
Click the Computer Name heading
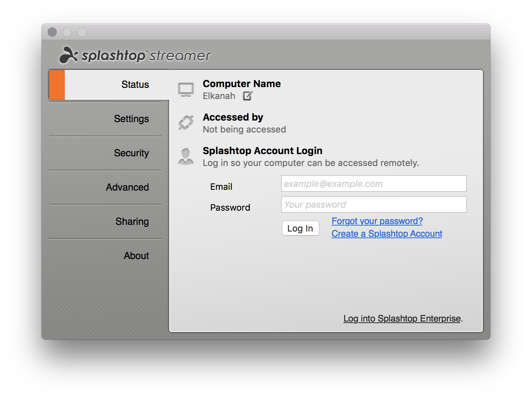[x=242, y=84]
